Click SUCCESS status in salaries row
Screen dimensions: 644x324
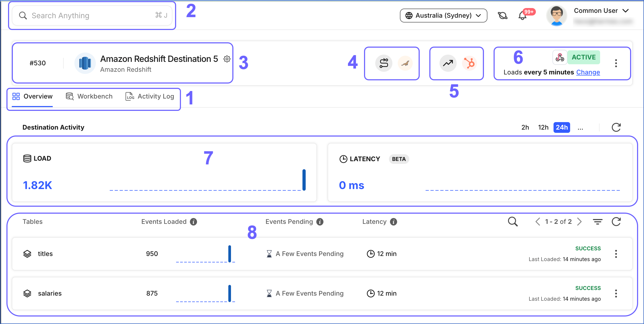(588, 288)
